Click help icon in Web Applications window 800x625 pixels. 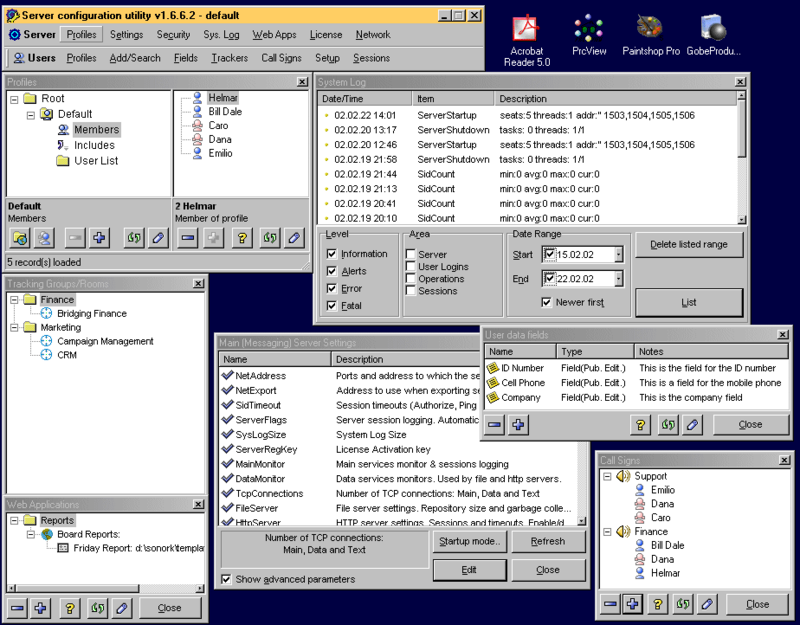tap(70, 608)
